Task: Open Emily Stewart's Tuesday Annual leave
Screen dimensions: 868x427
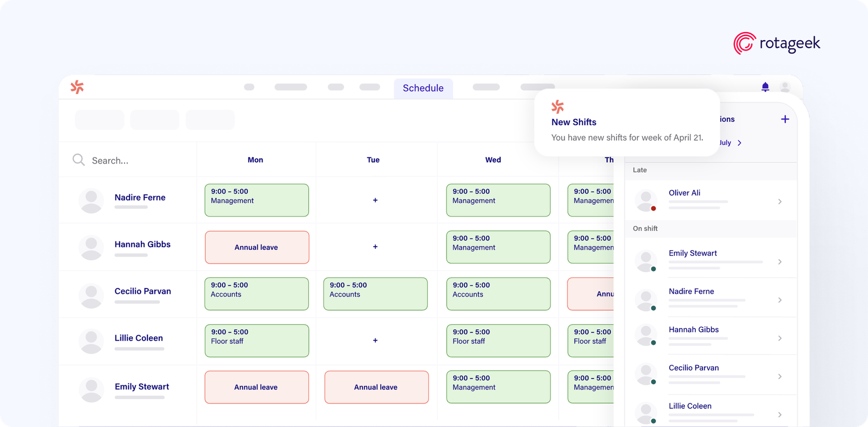Action: (x=377, y=387)
